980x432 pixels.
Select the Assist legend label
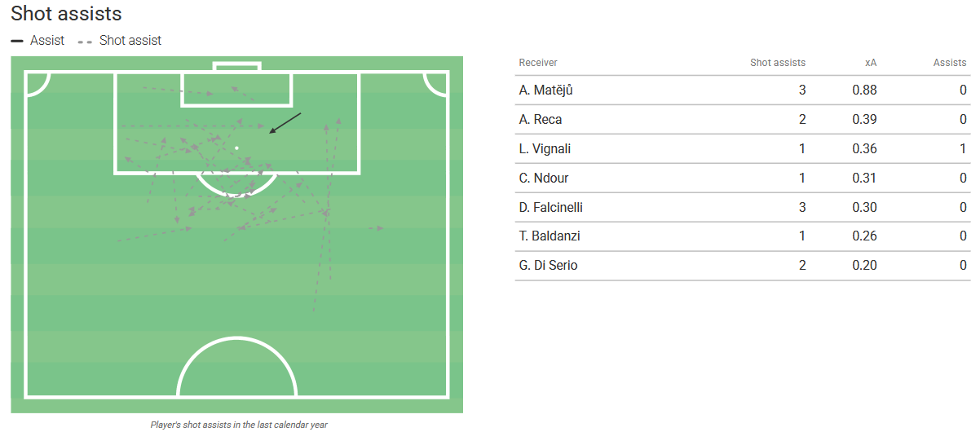click(x=47, y=40)
